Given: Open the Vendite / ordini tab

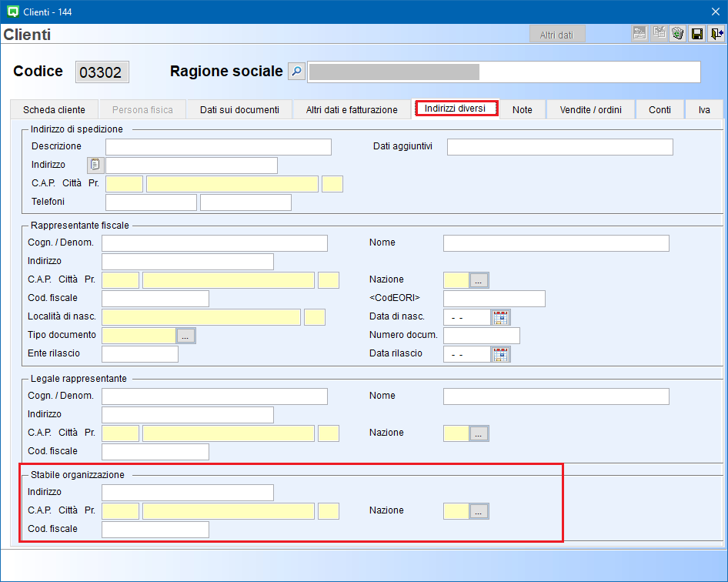Looking at the screenshot, I should click(x=591, y=110).
